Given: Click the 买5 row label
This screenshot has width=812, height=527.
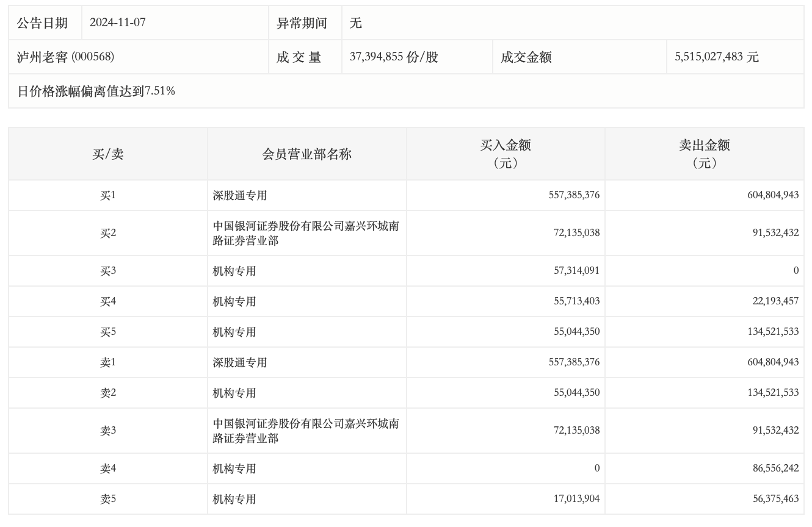Looking at the screenshot, I should pos(108,332).
